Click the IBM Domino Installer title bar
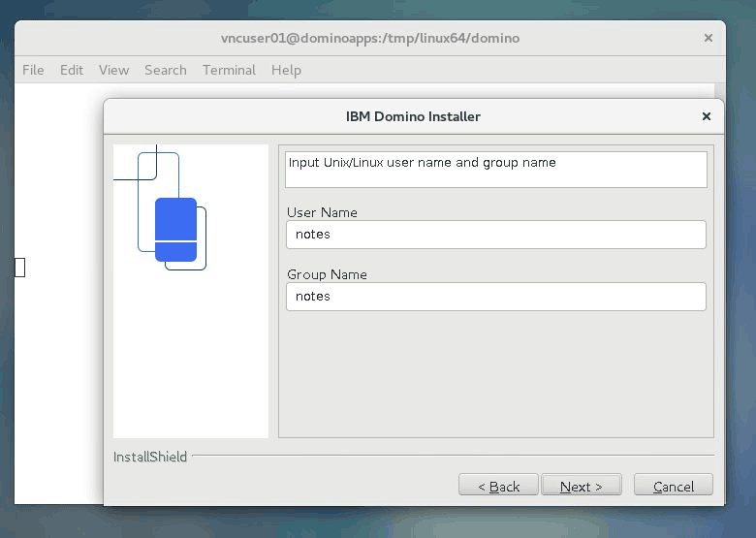 413,116
